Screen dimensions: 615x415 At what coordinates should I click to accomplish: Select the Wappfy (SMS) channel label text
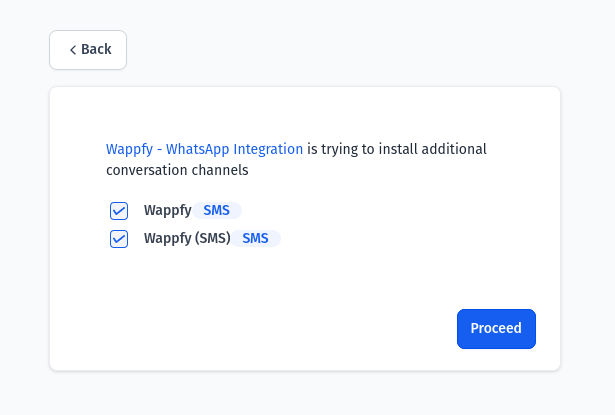click(187, 238)
